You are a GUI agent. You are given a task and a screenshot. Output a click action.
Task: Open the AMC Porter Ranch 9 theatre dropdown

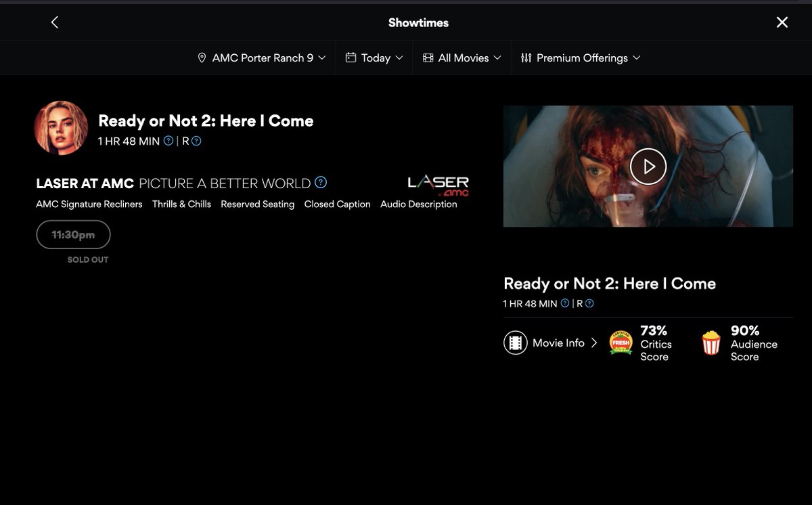coord(261,58)
